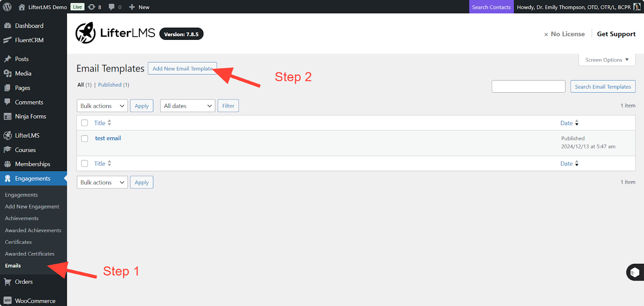Click the Media sidebar icon
This screenshot has width=644, height=306.
[7, 73]
